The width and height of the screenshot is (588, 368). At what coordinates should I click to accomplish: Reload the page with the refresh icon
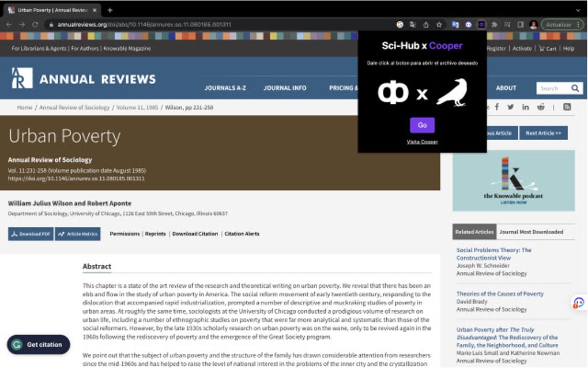pyautogui.click(x=35, y=24)
